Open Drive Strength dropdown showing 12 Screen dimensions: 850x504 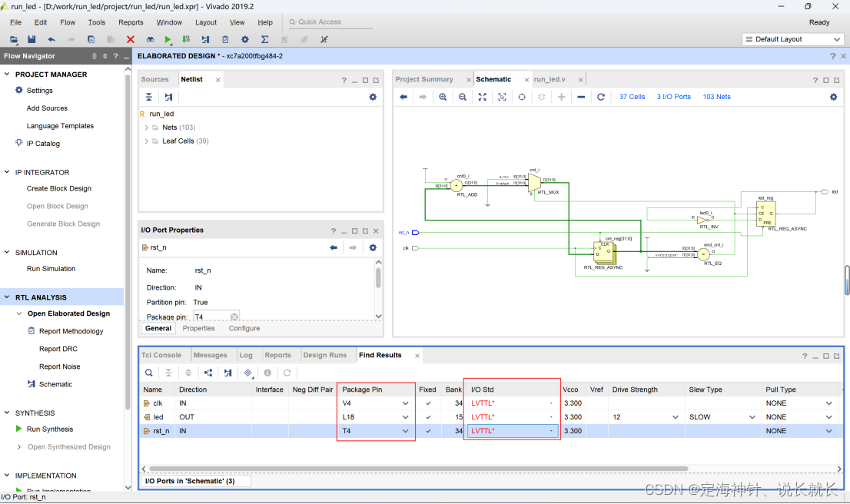pos(676,416)
